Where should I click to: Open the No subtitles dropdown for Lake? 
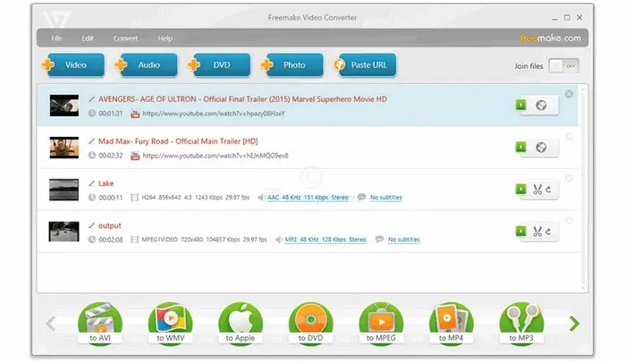(390, 197)
